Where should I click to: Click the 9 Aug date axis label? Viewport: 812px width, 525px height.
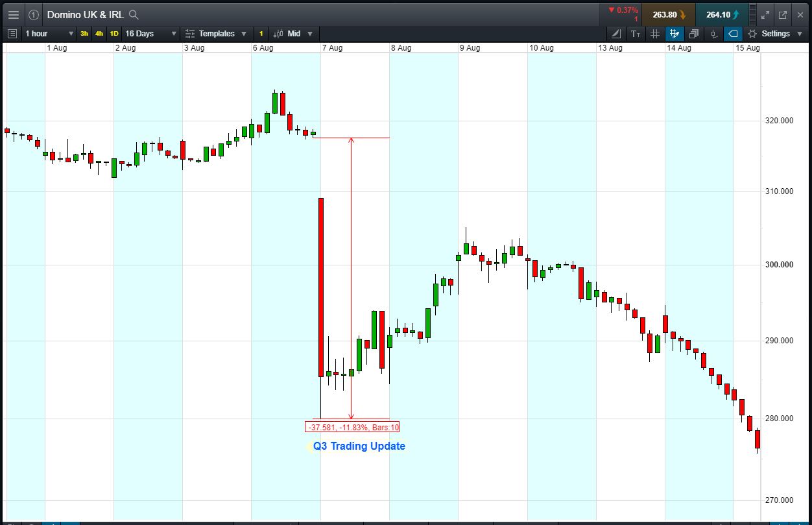pyautogui.click(x=470, y=48)
